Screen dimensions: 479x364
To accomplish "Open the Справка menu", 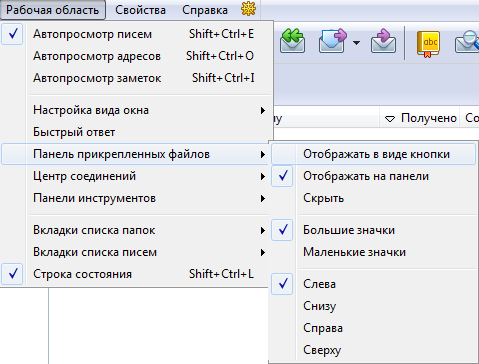I will [205, 10].
